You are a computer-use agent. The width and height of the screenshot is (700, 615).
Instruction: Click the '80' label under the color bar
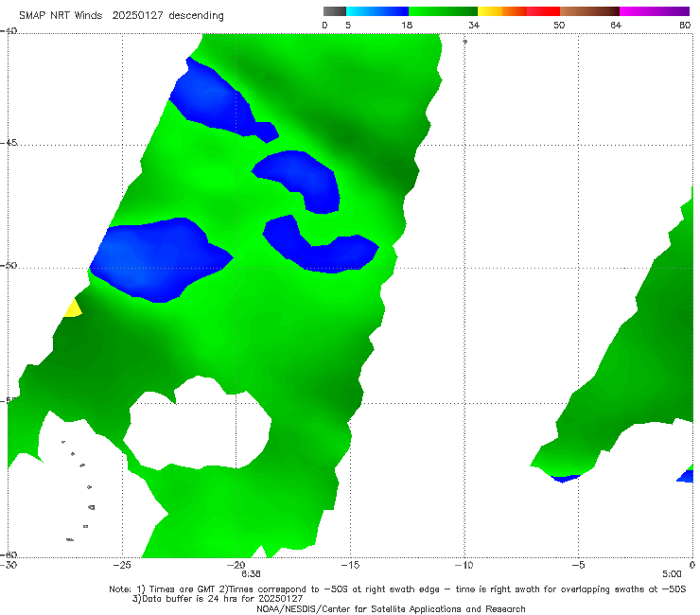pos(685,25)
